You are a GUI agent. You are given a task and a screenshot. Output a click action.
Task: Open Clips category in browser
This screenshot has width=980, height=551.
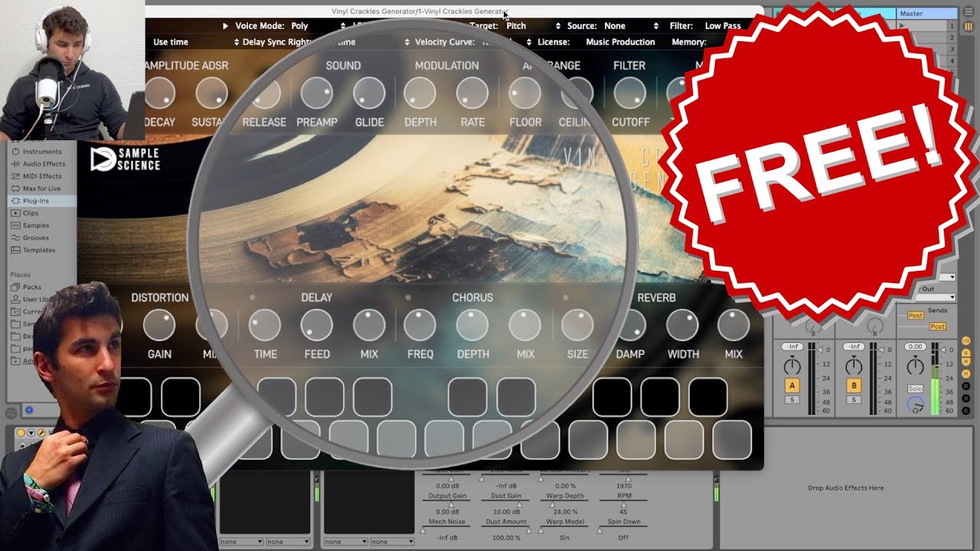(x=31, y=213)
